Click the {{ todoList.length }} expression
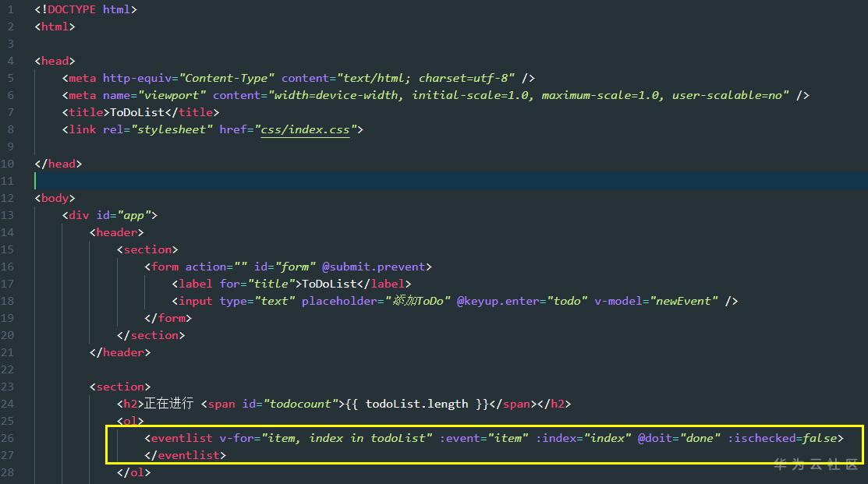 tap(417, 404)
